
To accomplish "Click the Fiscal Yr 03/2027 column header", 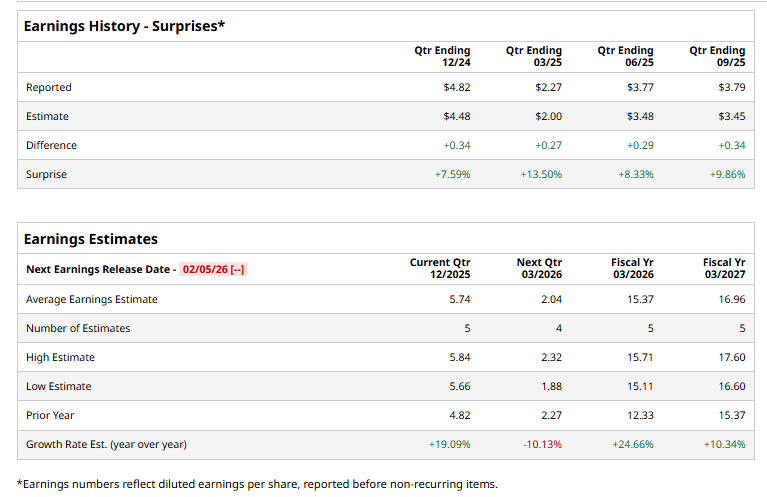I will tap(724, 268).
